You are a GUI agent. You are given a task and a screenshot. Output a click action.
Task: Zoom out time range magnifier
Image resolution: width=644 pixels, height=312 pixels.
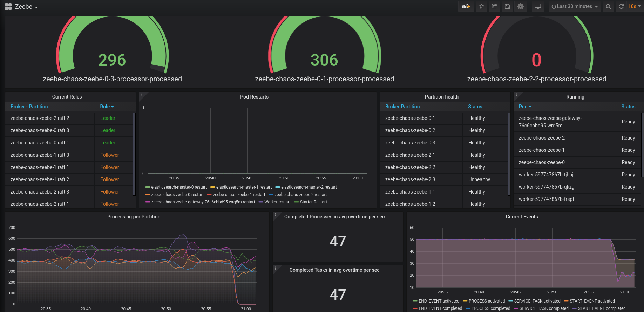pos(608,6)
